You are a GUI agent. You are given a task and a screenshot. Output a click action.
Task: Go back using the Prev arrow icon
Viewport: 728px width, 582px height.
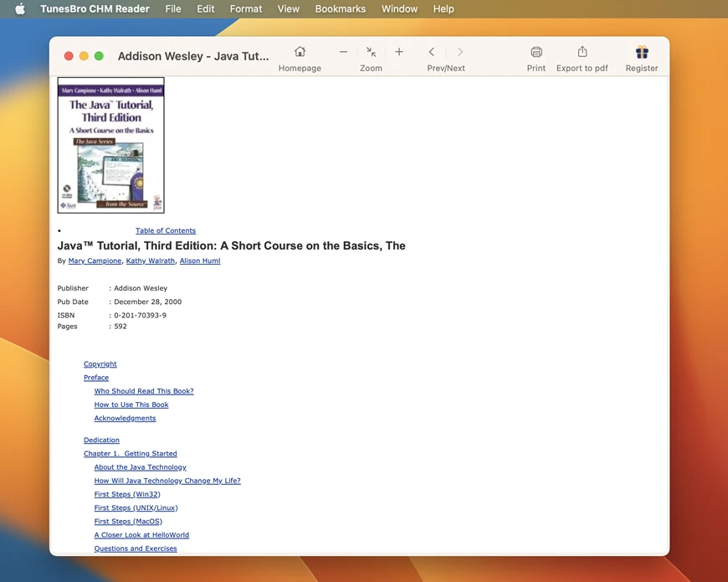click(x=432, y=52)
